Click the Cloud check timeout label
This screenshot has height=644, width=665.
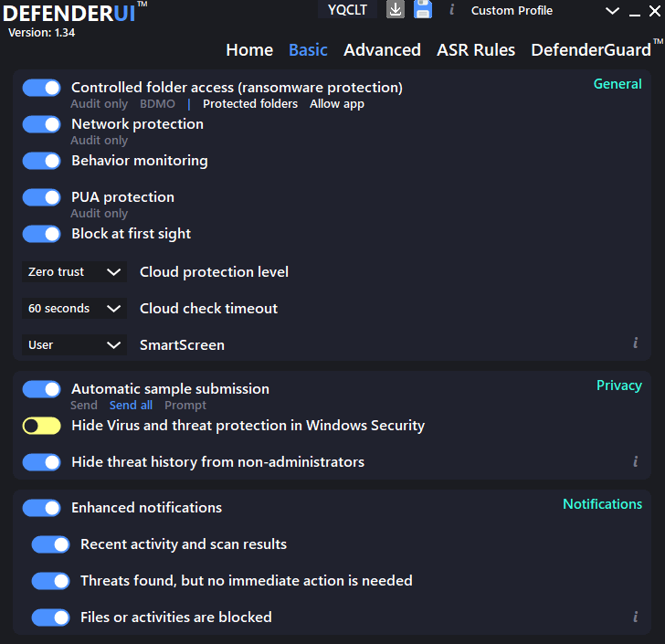pos(208,309)
